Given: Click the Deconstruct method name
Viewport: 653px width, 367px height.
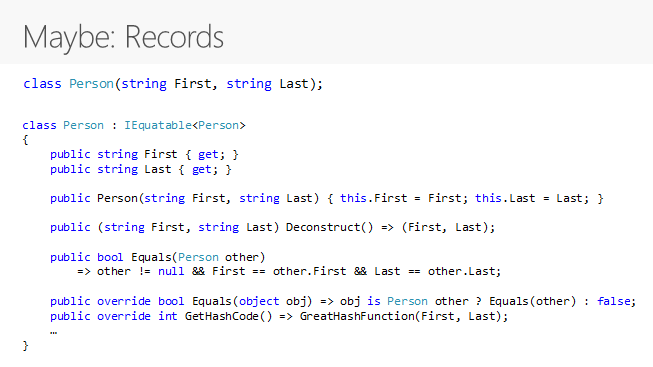Looking at the screenshot, I should [323, 227].
